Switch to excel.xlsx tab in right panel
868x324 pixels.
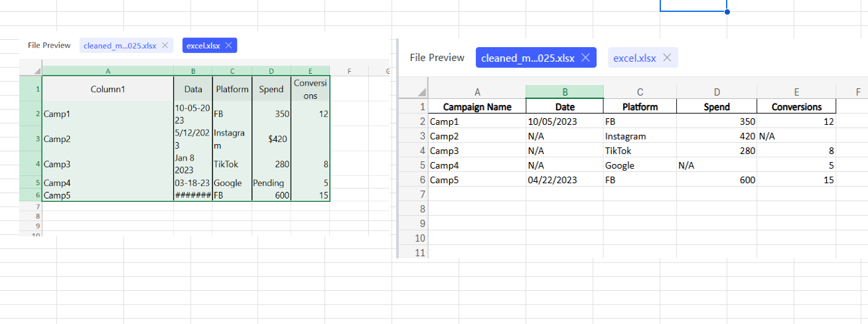pyautogui.click(x=634, y=58)
